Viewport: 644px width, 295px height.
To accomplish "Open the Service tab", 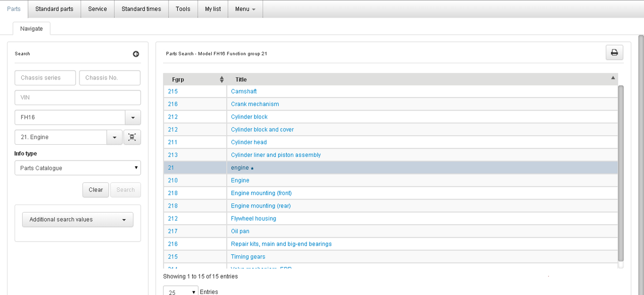I will click(x=98, y=9).
